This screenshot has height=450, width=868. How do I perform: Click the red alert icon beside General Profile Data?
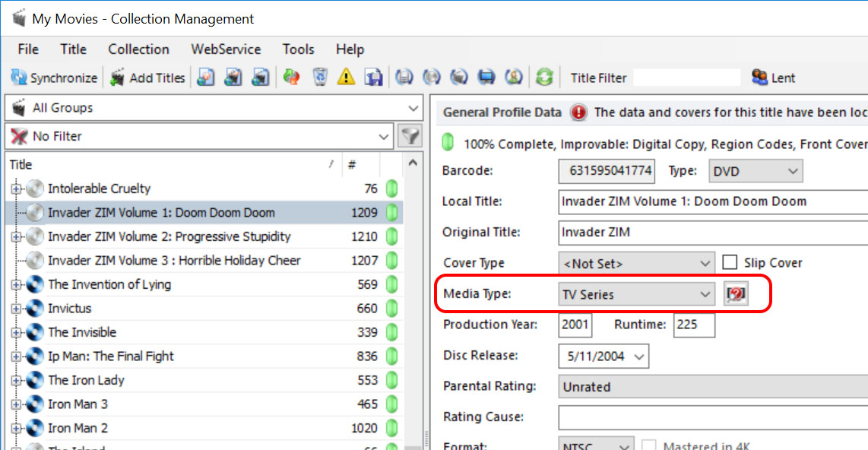click(x=578, y=112)
